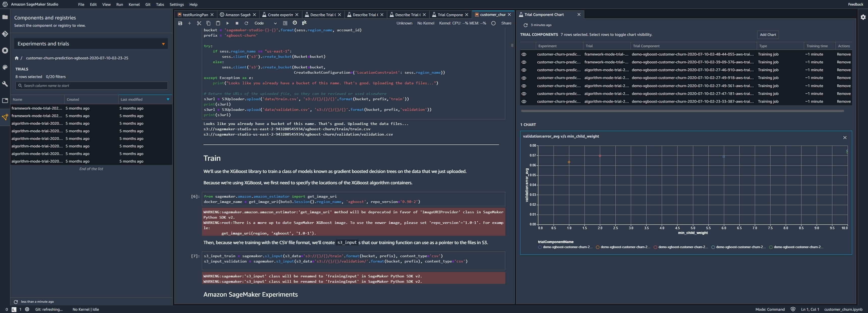Remove the first trial component training job
This screenshot has height=313, width=868.
click(x=844, y=54)
